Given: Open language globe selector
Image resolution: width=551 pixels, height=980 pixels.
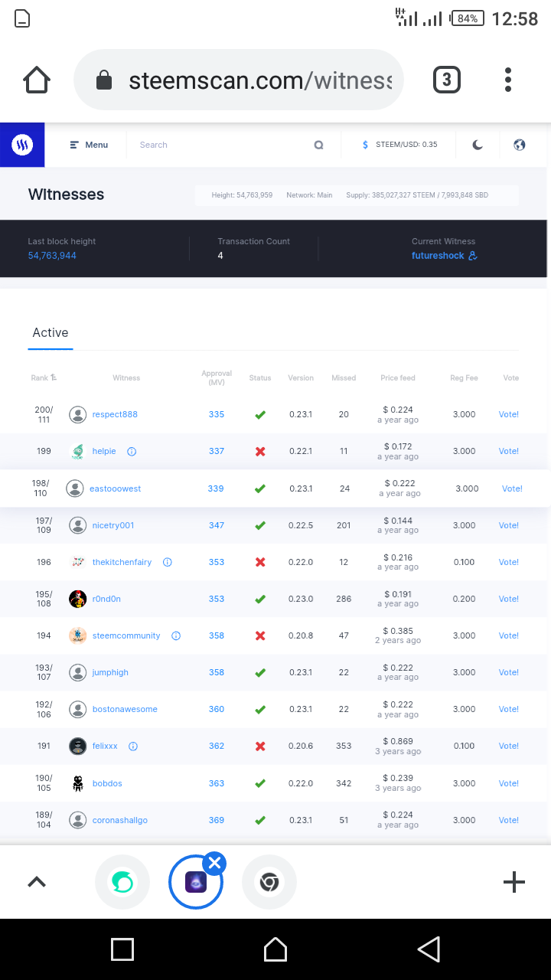Looking at the screenshot, I should [520, 145].
